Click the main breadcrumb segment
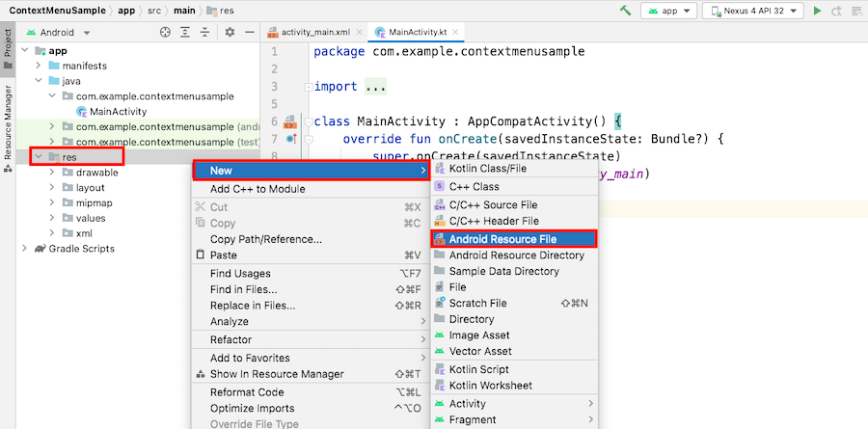Screen dimensions: 868x429 tap(185, 10)
